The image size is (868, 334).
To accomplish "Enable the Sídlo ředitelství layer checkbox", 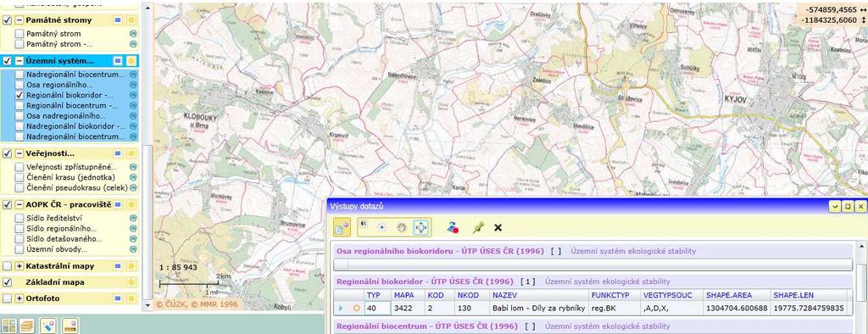I will pos(19,218).
